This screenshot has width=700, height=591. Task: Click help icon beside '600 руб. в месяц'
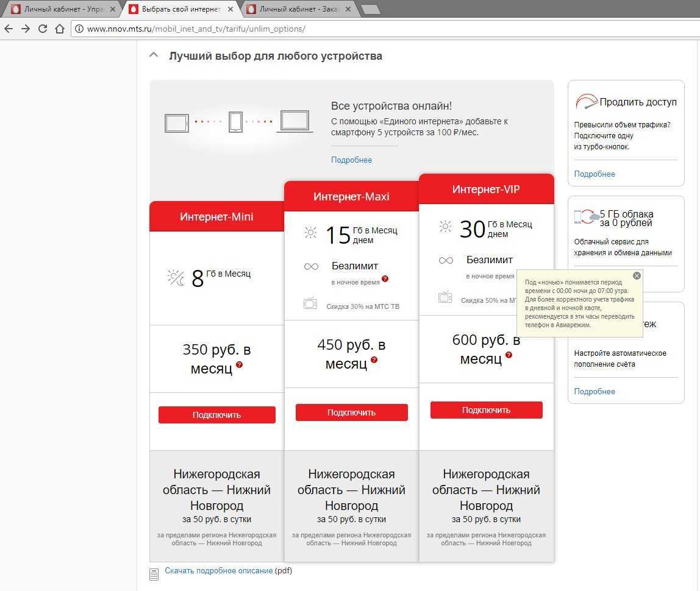click(x=509, y=355)
